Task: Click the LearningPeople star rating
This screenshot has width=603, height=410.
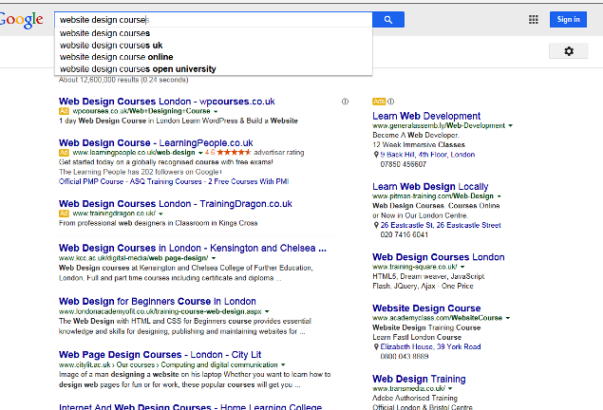Action: click(234, 152)
